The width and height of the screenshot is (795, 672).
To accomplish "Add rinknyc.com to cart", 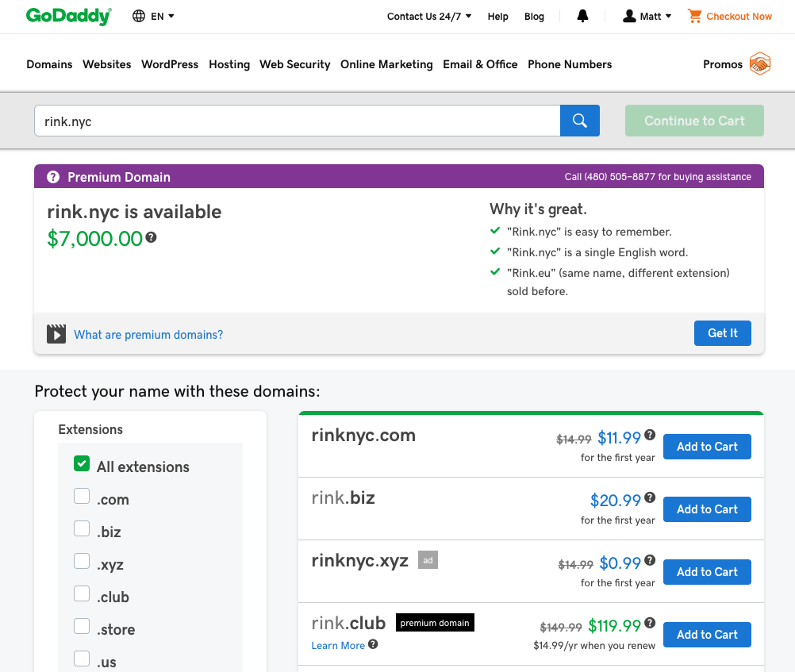I will (x=707, y=447).
